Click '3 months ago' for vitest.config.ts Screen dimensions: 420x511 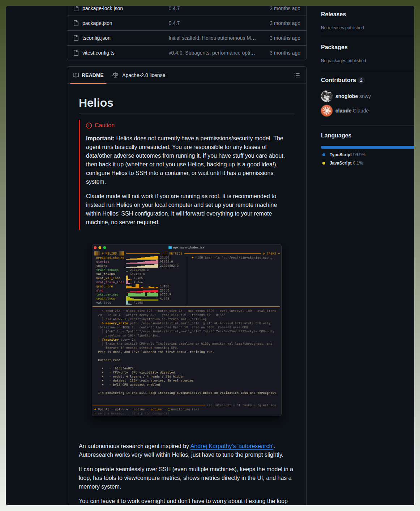(x=285, y=53)
